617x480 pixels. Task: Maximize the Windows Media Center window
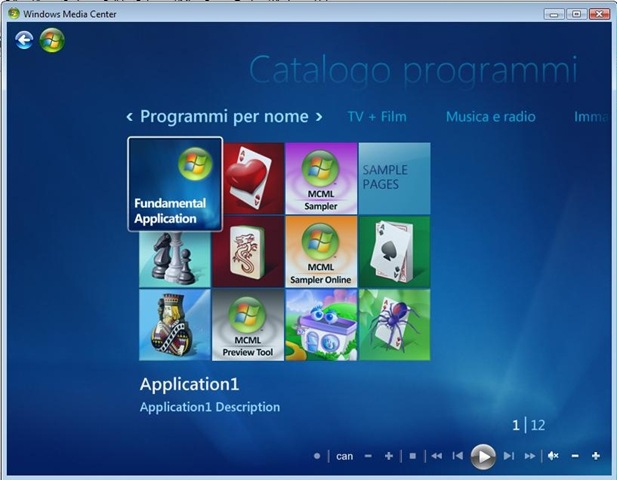click(x=576, y=14)
